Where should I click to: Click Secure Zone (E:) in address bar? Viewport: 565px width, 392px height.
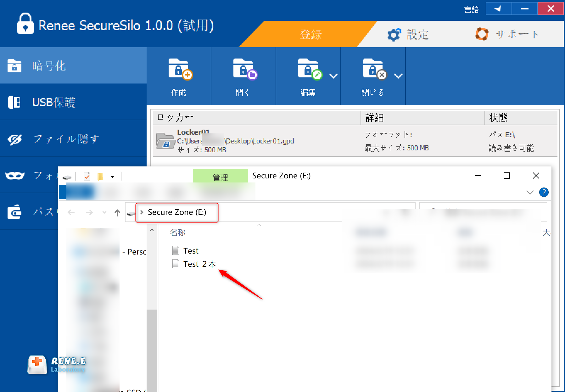177,212
